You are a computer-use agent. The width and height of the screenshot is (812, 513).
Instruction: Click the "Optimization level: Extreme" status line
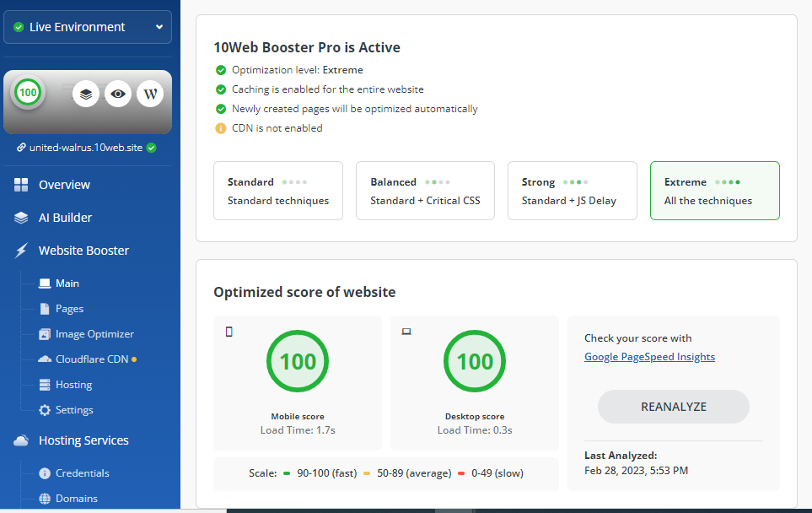[x=298, y=70]
